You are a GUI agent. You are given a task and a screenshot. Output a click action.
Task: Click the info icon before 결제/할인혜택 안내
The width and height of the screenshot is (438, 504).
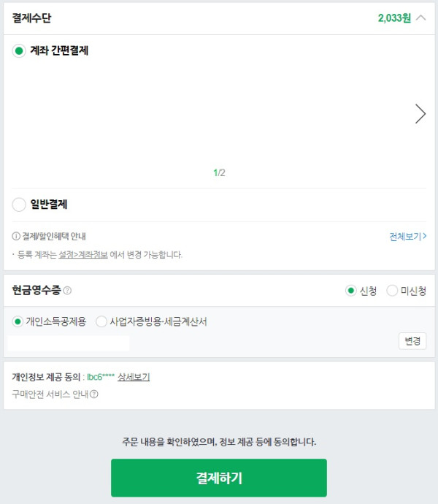16,237
